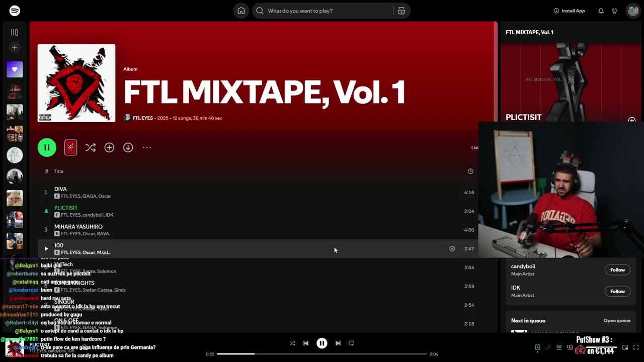Screen dimensions: 644x362
Task: Toggle repeat in the bottom player bar
Action: 352,343
